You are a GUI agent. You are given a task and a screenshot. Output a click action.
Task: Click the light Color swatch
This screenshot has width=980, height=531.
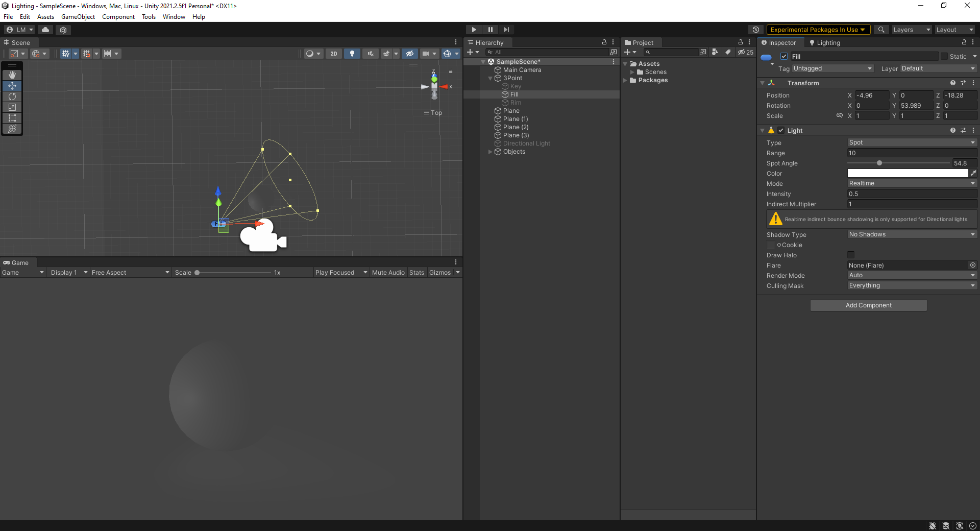[x=907, y=174]
